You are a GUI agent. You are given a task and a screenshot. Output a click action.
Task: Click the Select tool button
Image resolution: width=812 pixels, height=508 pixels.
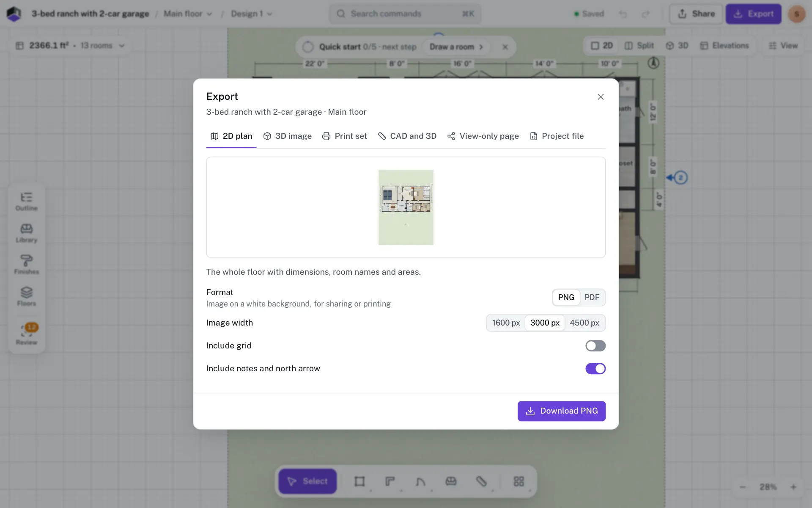tap(307, 481)
